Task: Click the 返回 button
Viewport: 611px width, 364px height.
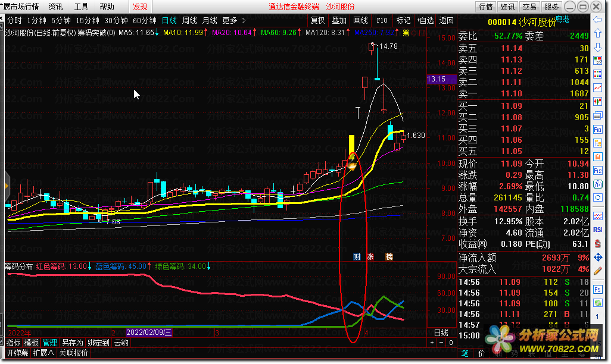Action: (447, 20)
